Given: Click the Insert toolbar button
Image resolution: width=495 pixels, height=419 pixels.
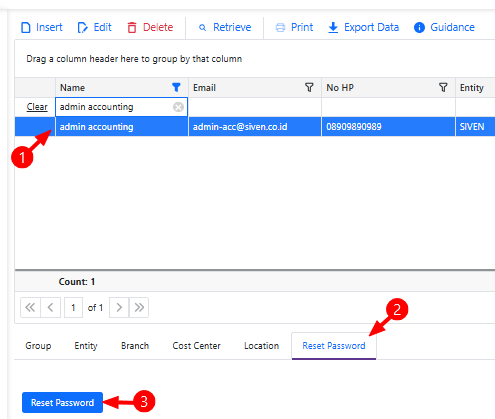Looking at the screenshot, I should pos(42,27).
